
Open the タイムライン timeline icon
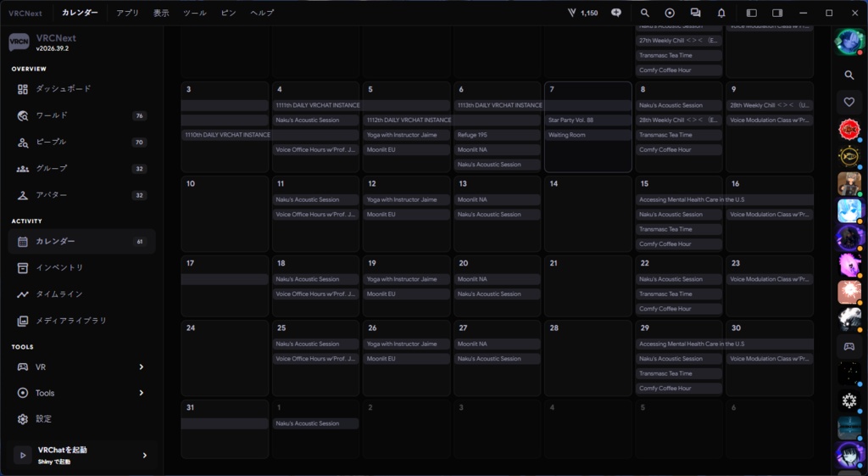23,294
